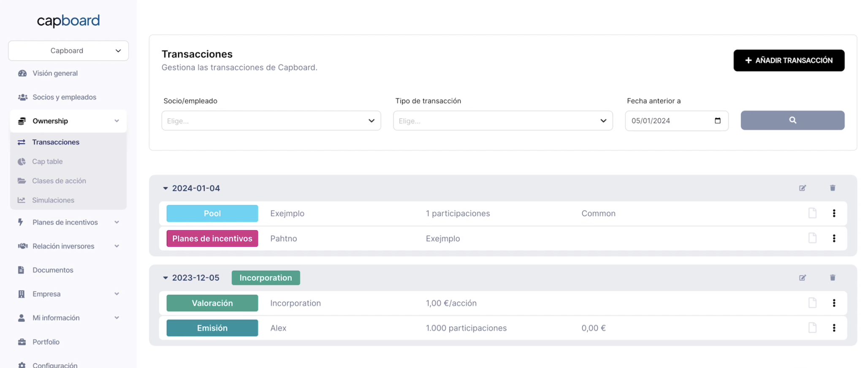Delete the 2024-01-04 transaction group

click(x=833, y=188)
